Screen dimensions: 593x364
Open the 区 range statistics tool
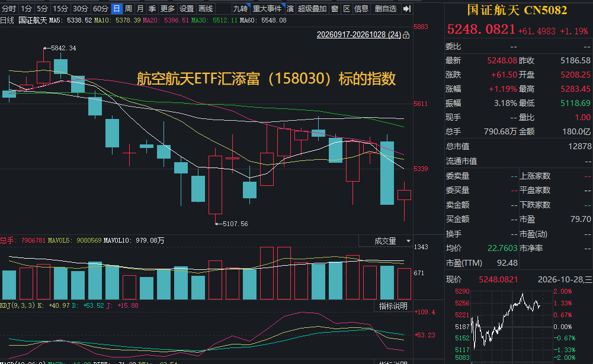[x=347, y=9]
